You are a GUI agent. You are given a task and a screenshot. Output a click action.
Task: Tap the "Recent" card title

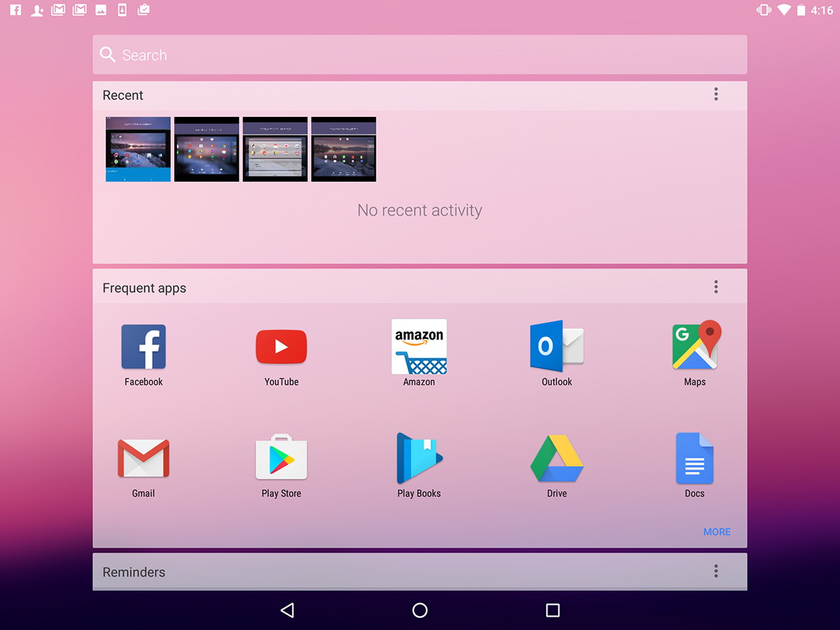click(x=122, y=95)
